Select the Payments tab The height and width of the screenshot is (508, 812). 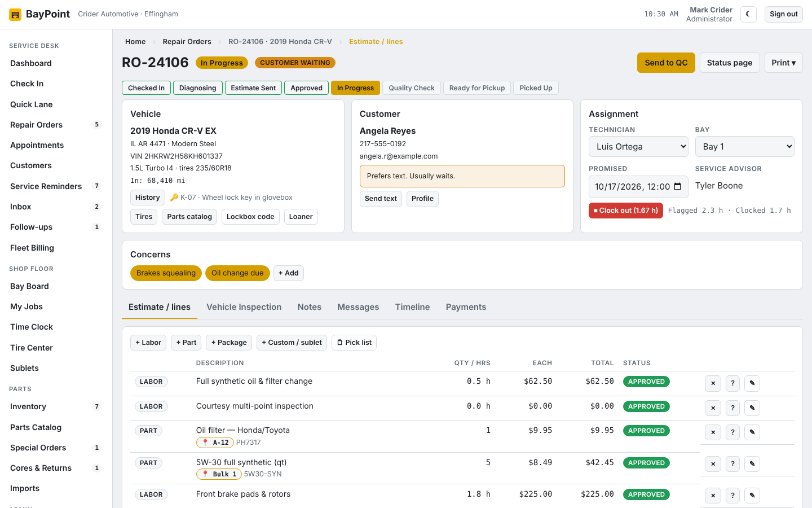(x=466, y=307)
